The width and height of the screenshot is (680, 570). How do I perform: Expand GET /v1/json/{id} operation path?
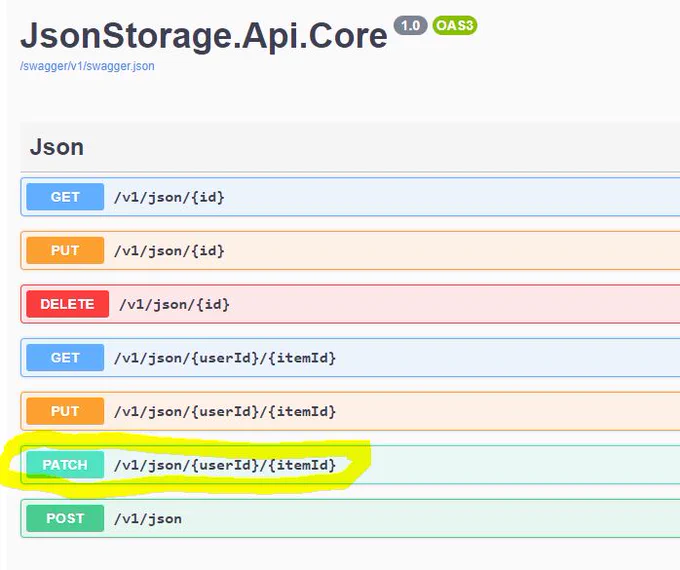169,197
